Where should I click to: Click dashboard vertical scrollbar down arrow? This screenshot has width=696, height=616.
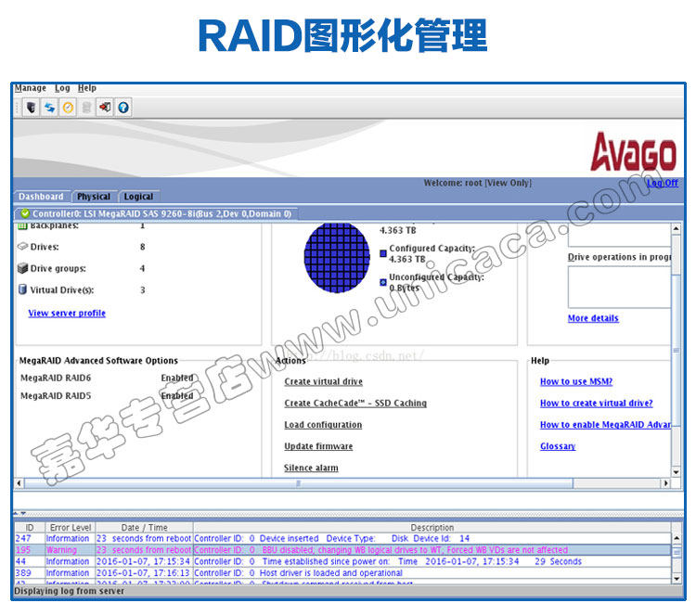pyautogui.click(x=676, y=472)
